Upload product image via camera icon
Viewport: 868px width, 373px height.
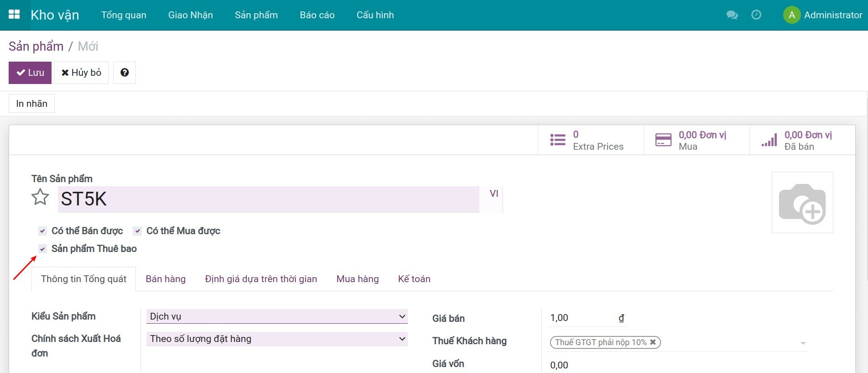pos(802,203)
